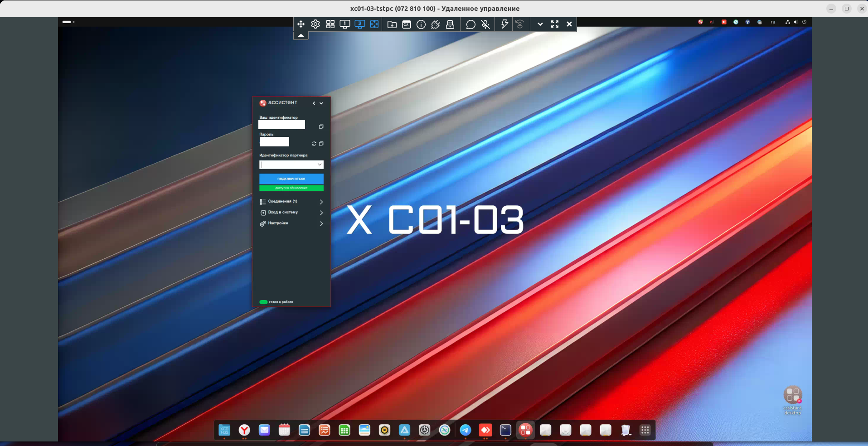Toggle fullscreen mode in session toolbar

555,24
